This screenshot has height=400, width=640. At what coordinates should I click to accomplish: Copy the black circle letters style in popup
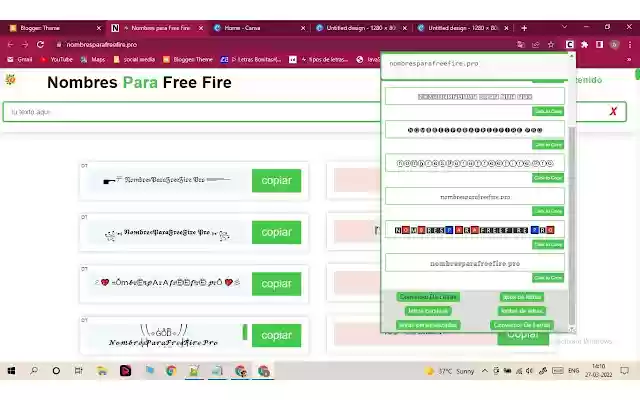[548, 145]
